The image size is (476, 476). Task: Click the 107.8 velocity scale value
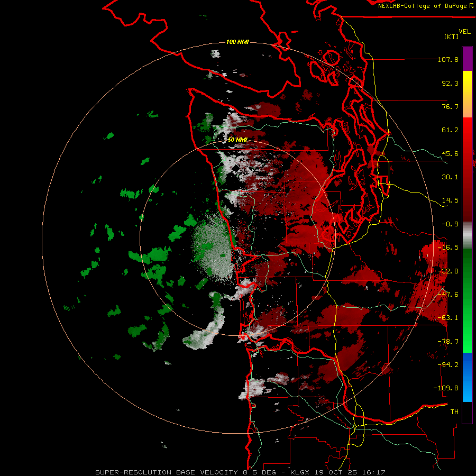click(x=448, y=59)
